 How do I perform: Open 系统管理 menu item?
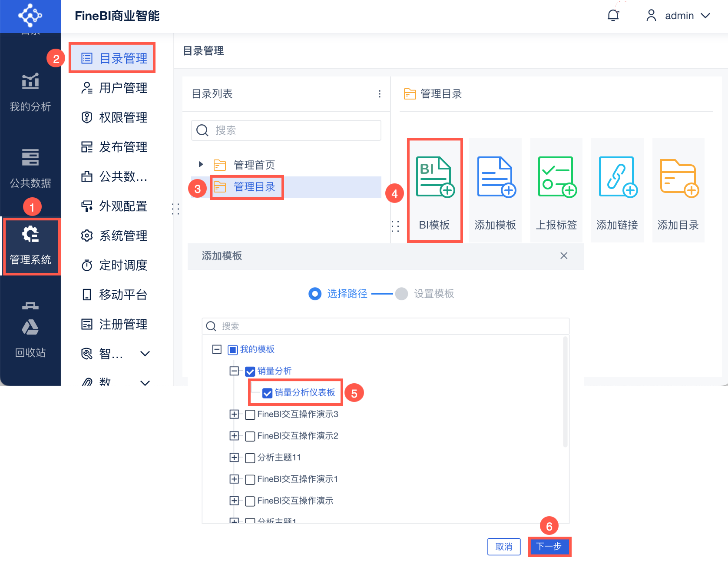(115, 236)
